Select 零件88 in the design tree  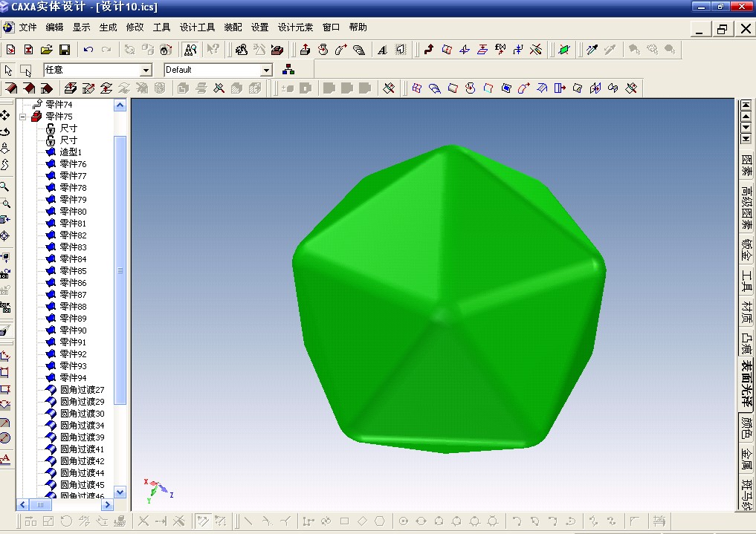pos(74,306)
